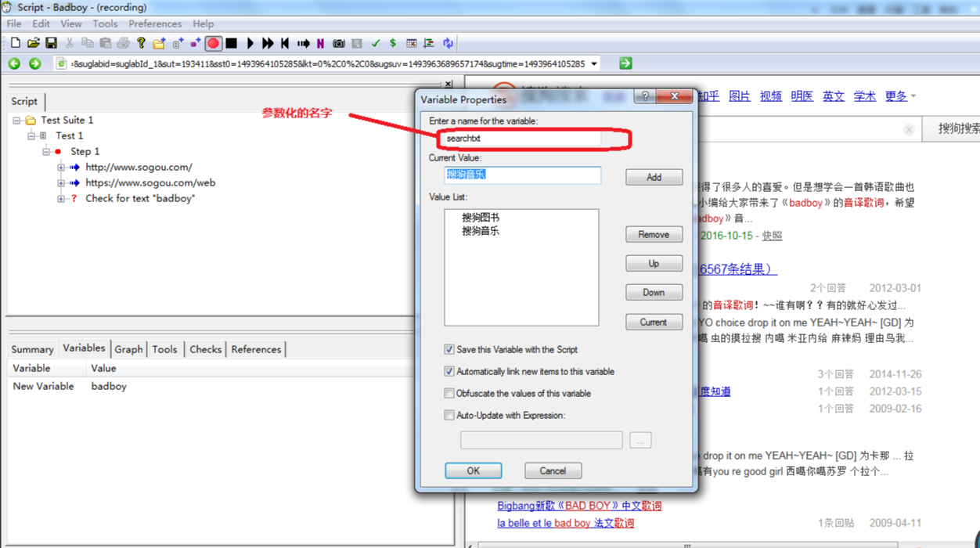Image resolution: width=980 pixels, height=548 pixels.
Task: Click the Current button
Action: (654, 322)
